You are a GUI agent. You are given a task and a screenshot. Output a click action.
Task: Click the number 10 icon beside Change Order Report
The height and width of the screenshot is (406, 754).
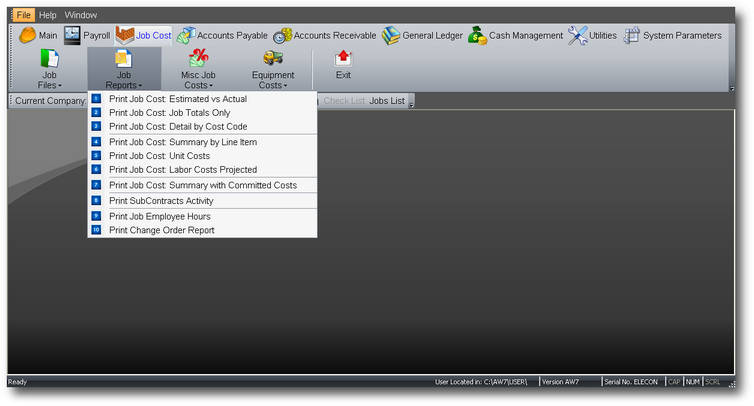click(x=96, y=230)
